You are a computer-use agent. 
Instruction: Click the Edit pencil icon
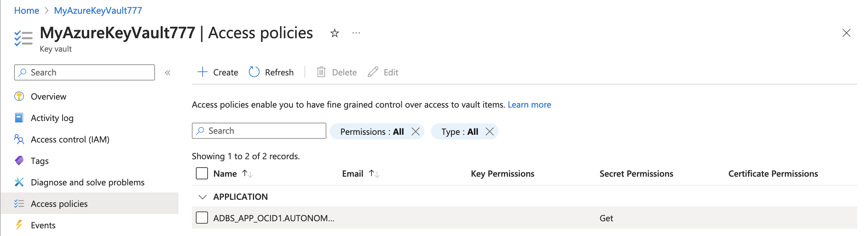click(x=373, y=72)
